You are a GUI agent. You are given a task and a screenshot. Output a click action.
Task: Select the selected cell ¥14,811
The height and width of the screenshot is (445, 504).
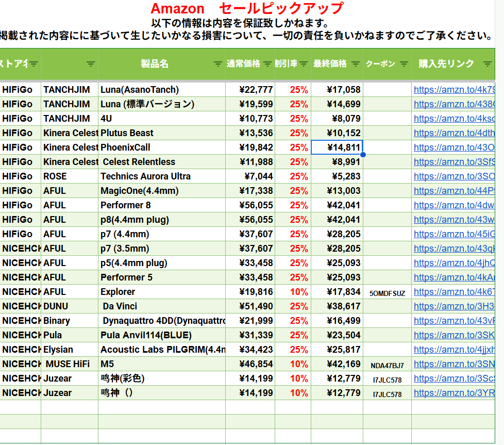[x=337, y=147]
